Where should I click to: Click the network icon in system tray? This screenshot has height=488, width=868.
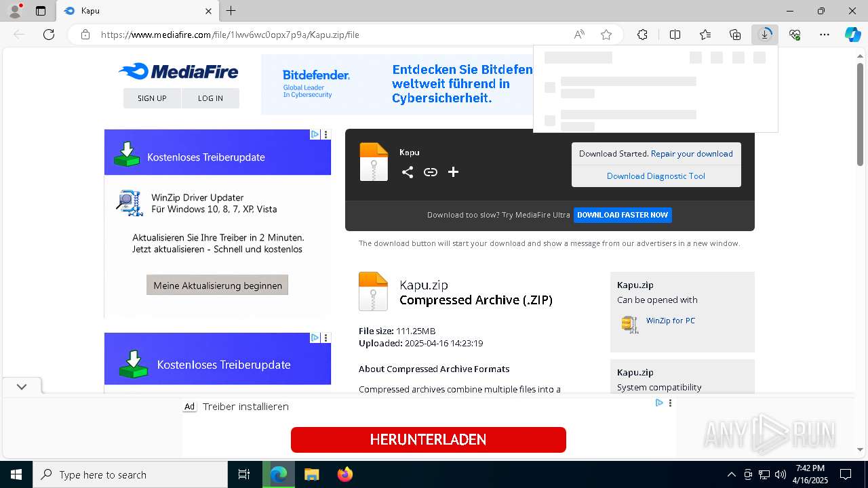[764, 474]
